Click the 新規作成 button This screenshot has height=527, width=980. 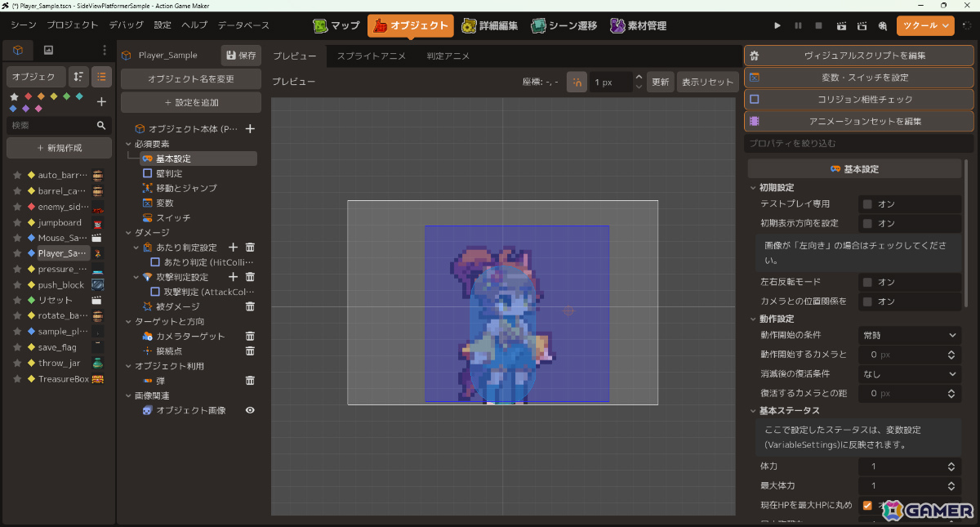click(x=59, y=148)
